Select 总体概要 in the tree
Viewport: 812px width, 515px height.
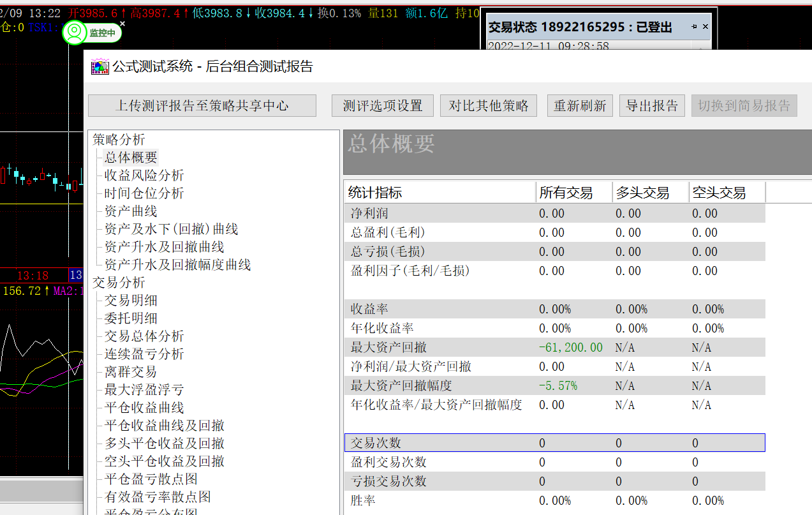(x=131, y=158)
